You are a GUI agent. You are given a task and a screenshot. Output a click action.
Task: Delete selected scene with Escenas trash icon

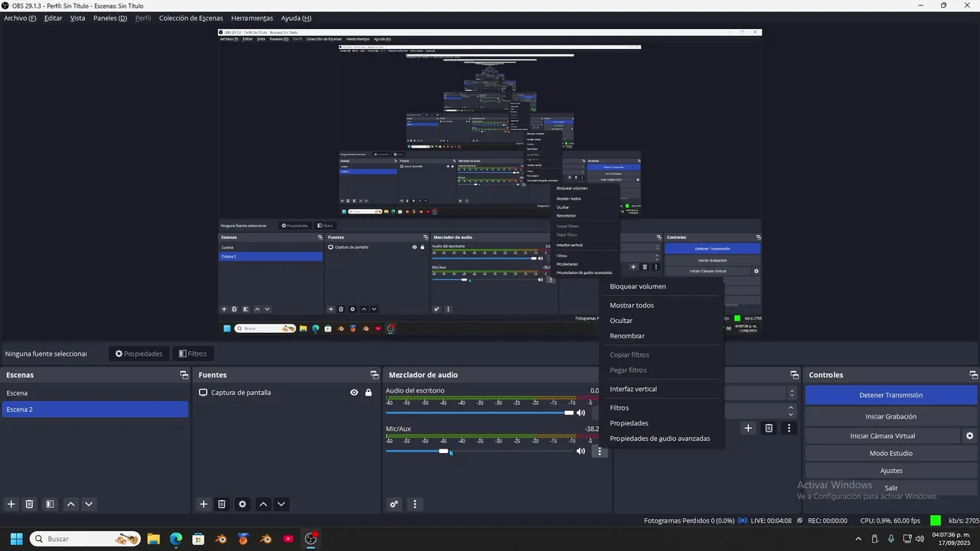[30, 504]
